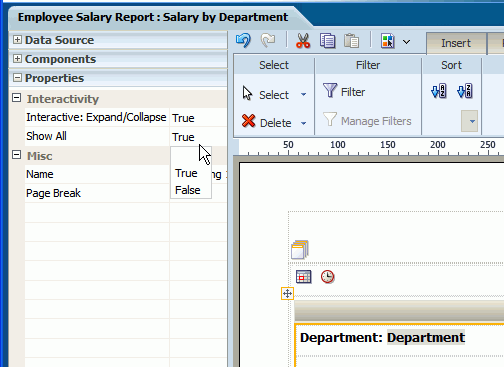The image size is (504, 367).
Task: Click the move handle cross icon
Action: (x=287, y=293)
